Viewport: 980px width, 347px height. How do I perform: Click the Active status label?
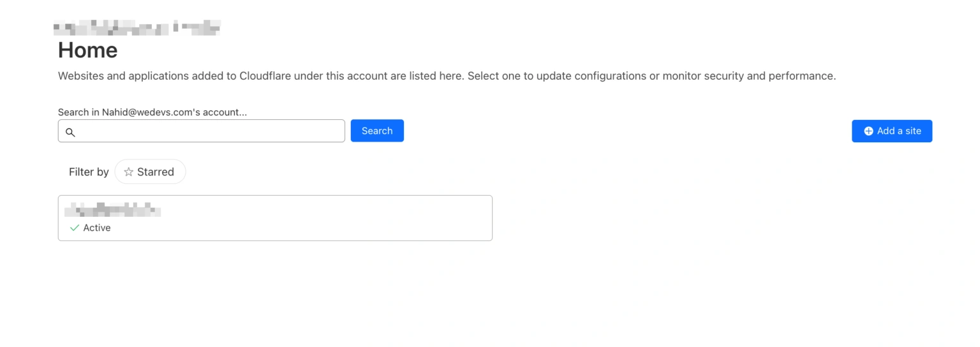click(97, 228)
